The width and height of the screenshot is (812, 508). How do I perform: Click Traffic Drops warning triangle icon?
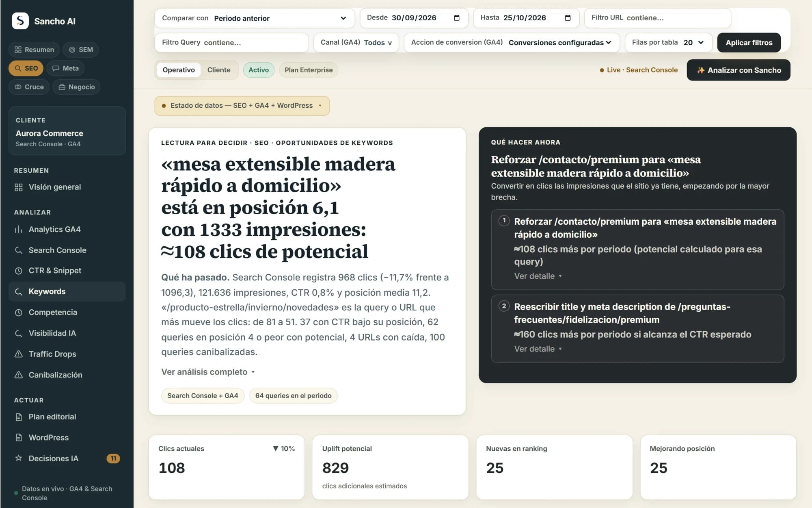[19, 354]
